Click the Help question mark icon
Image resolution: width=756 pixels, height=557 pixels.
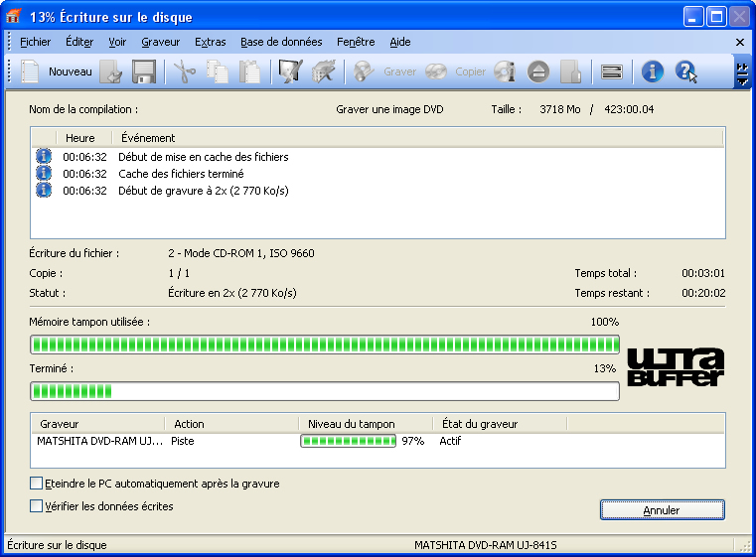(685, 71)
